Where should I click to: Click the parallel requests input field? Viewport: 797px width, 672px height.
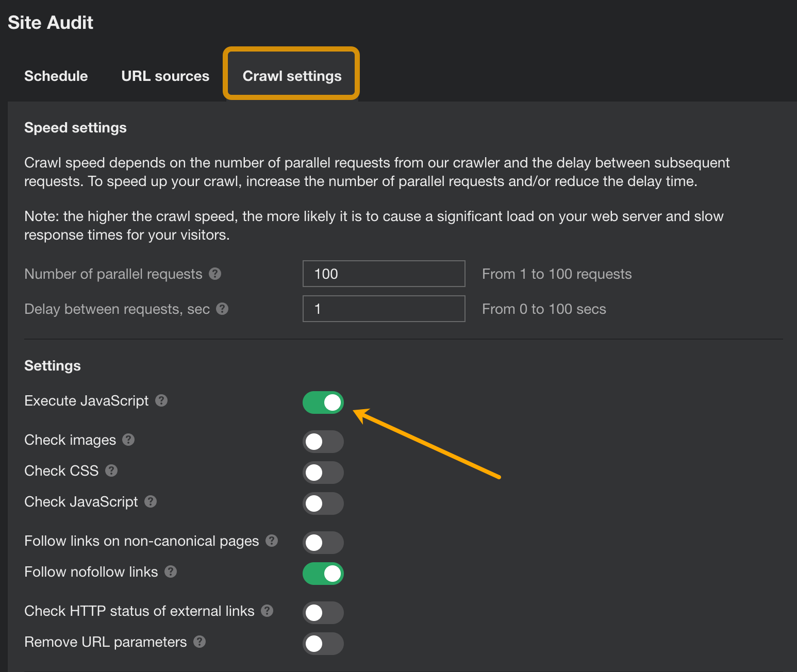384,274
